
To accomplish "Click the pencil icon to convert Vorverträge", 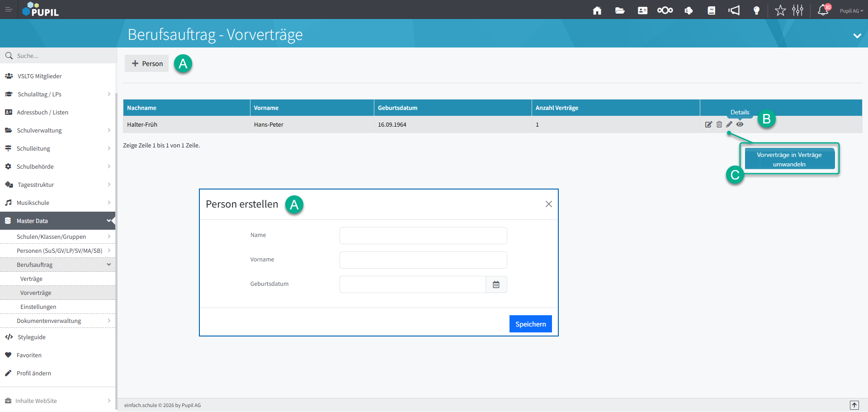I will (x=729, y=124).
